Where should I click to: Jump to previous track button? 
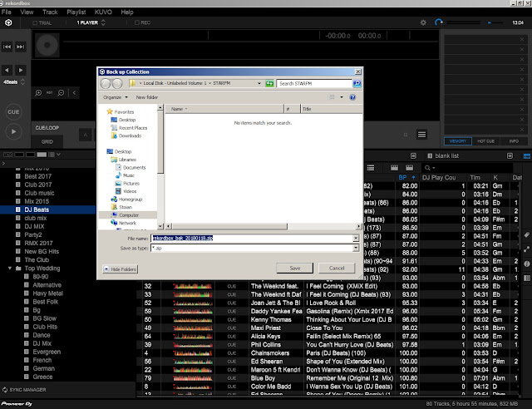[x=7, y=47]
